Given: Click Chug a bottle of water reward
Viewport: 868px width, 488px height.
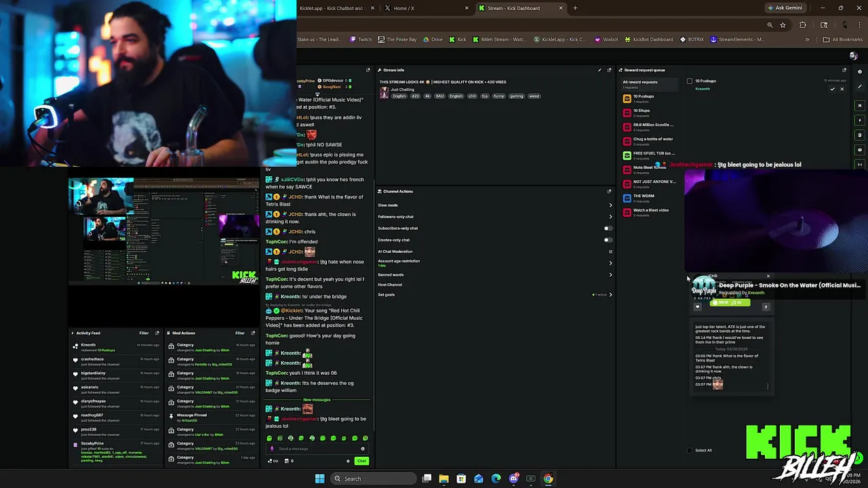Looking at the screenshot, I should click(x=650, y=141).
